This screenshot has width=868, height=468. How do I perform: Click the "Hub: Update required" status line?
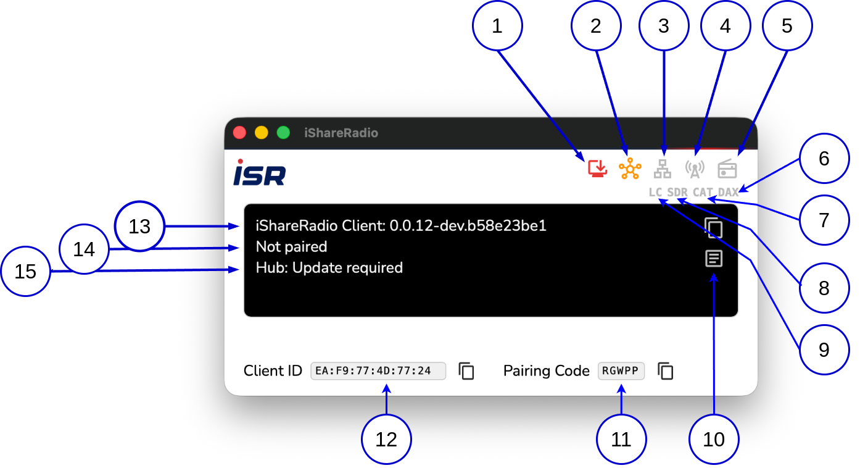(328, 268)
